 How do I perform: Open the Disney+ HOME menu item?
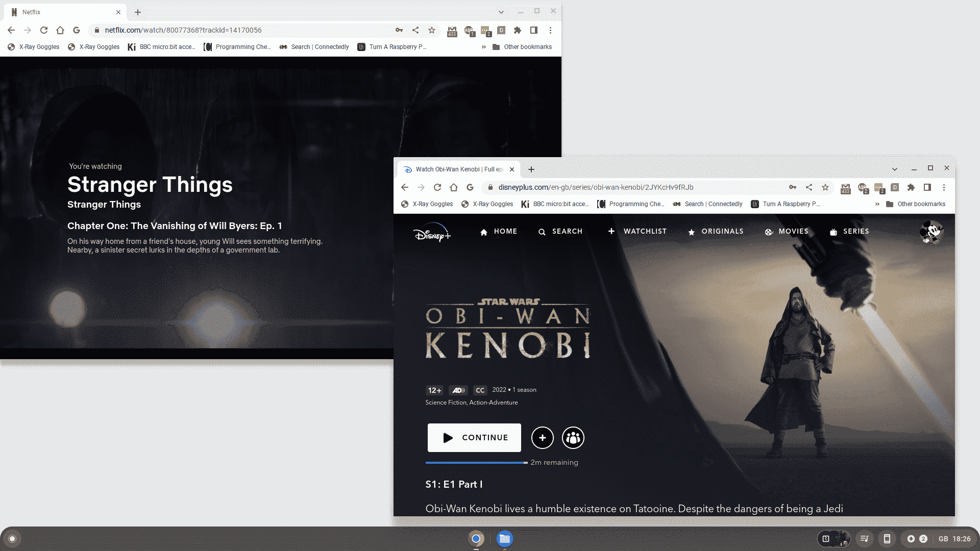click(x=498, y=232)
